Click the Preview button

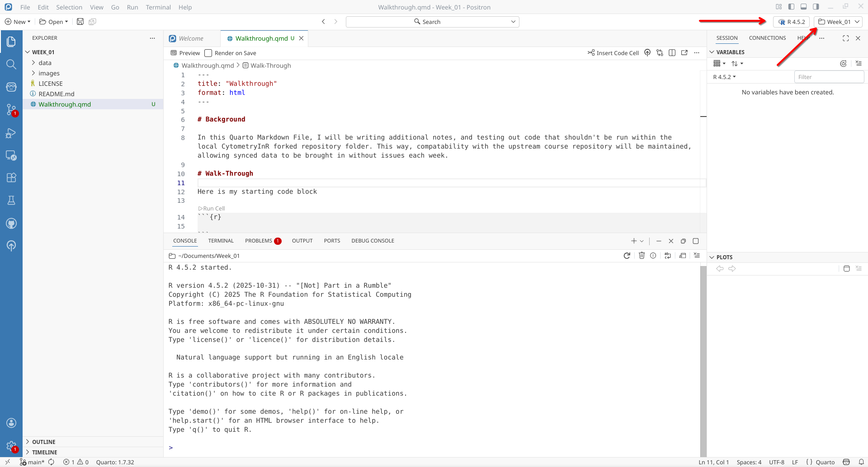(x=185, y=53)
